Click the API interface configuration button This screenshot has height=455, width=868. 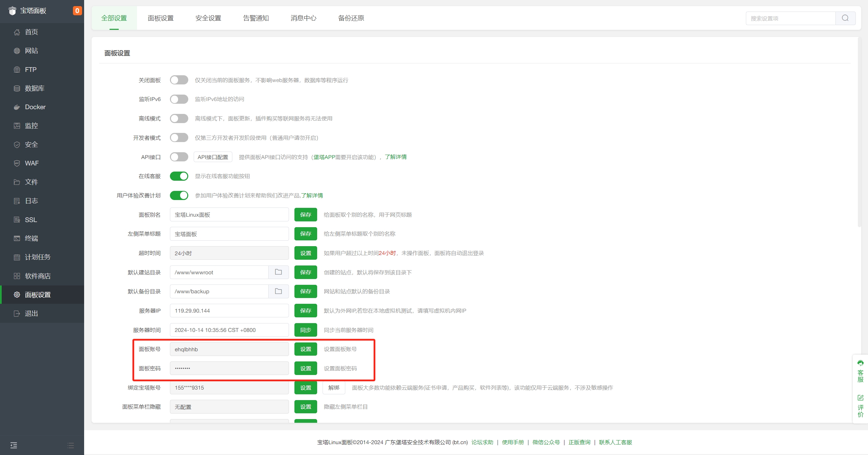pyautogui.click(x=213, y=157)
